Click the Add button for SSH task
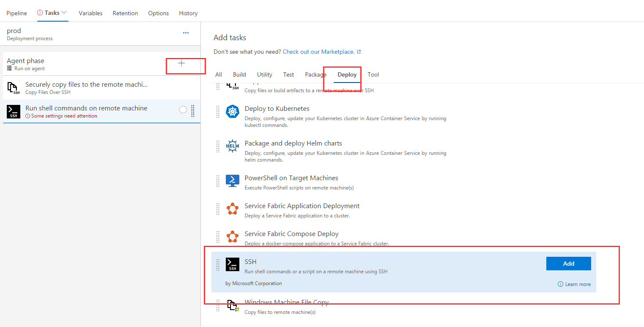Screen dimensions: 644x327 click(569, 264)
